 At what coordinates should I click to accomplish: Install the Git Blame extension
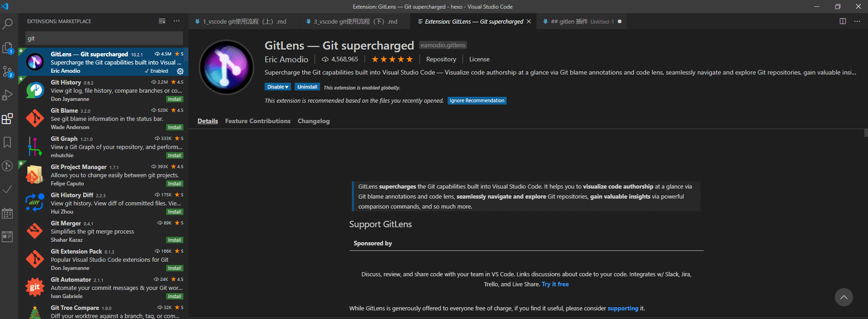(174, 127)
